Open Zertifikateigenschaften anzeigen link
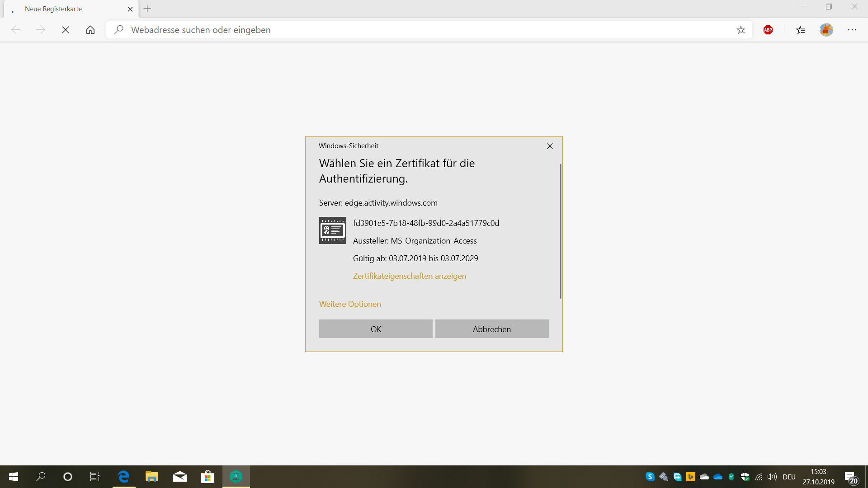868x488 pixels. point(410,276)
